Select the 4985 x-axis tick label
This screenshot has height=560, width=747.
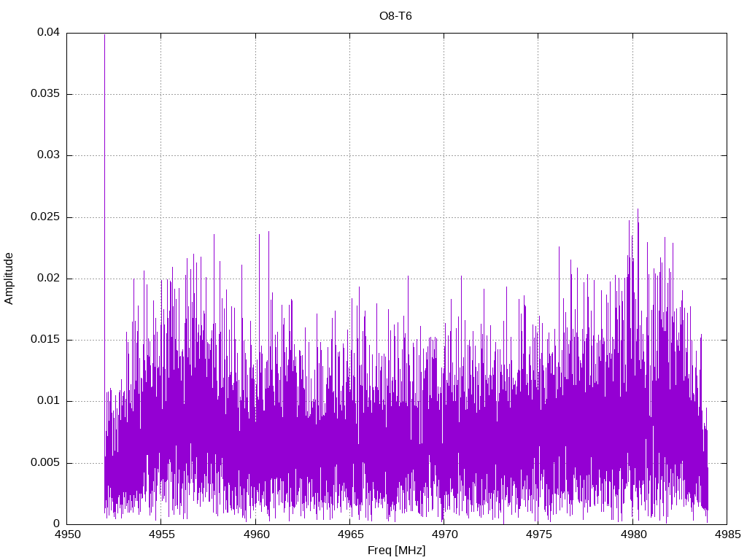point(727,534)
